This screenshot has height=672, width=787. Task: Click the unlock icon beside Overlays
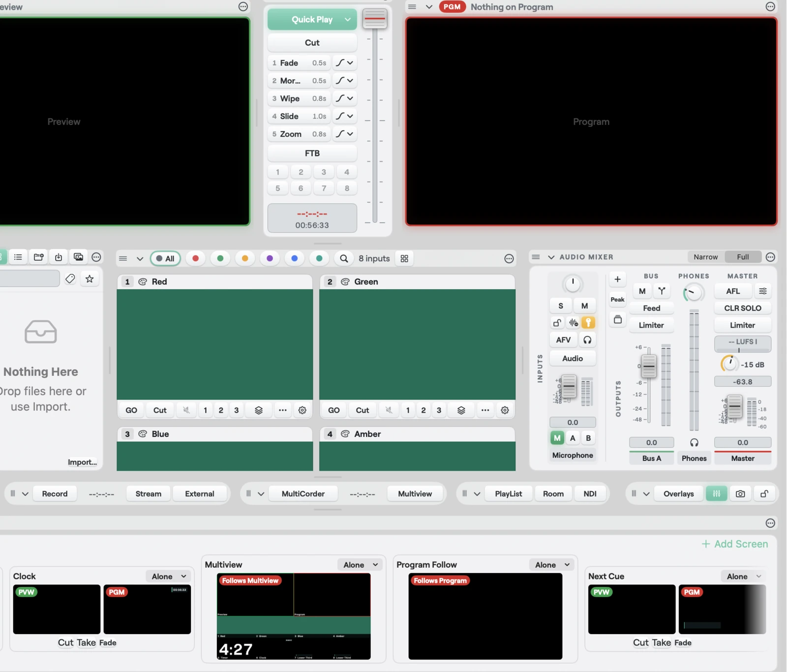(764, 493)
